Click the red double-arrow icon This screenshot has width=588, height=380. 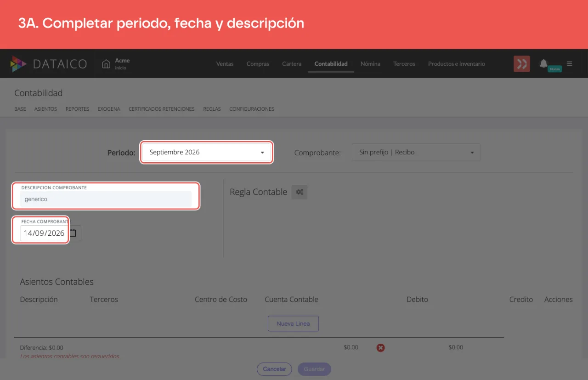[x=522, y=64]
